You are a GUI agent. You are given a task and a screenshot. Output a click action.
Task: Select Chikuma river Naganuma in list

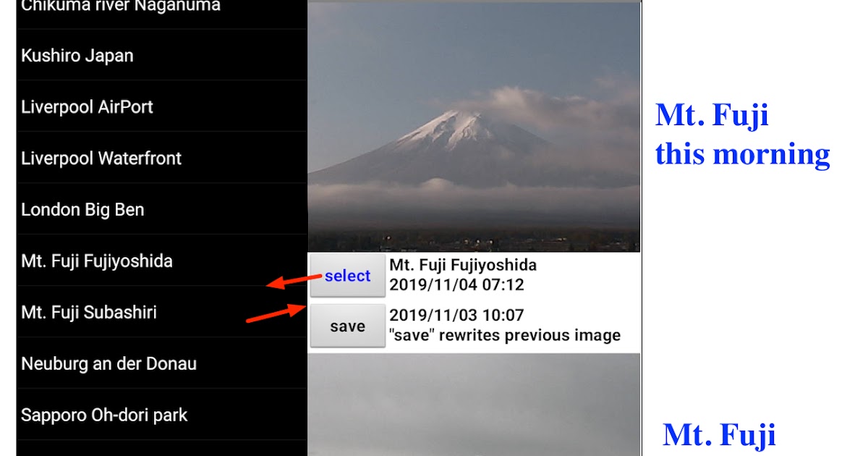161,9
